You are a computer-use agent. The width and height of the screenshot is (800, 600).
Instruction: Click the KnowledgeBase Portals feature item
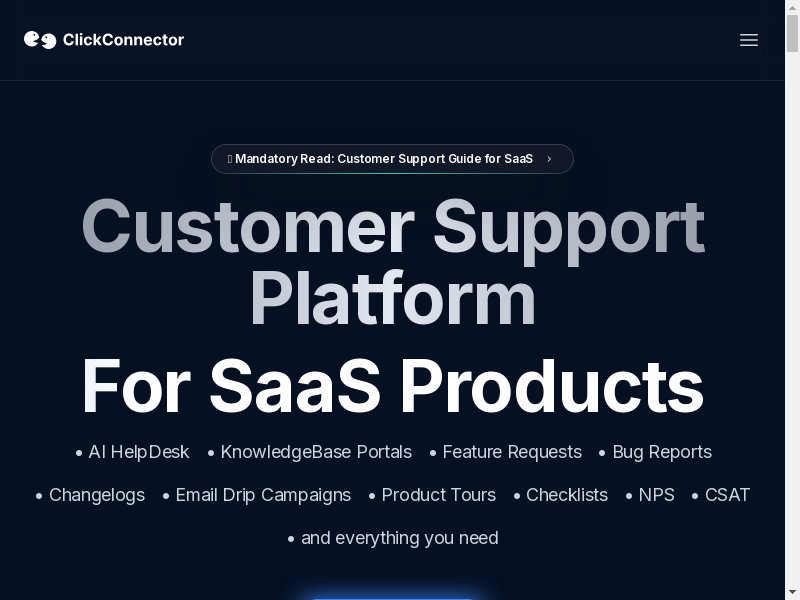pos(316,452)
